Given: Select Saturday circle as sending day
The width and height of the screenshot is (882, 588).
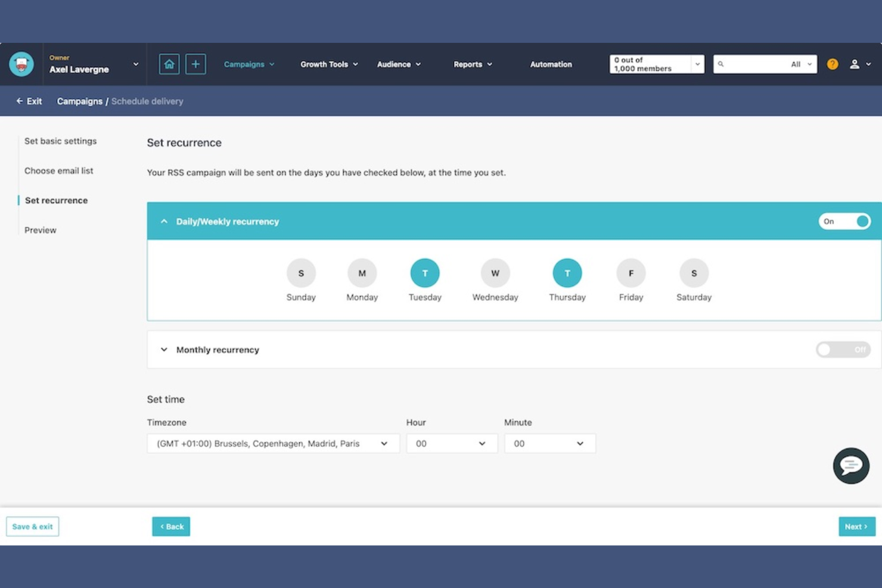Looking at the screenshot, I should pyautogui.click(x=693, y=273).
